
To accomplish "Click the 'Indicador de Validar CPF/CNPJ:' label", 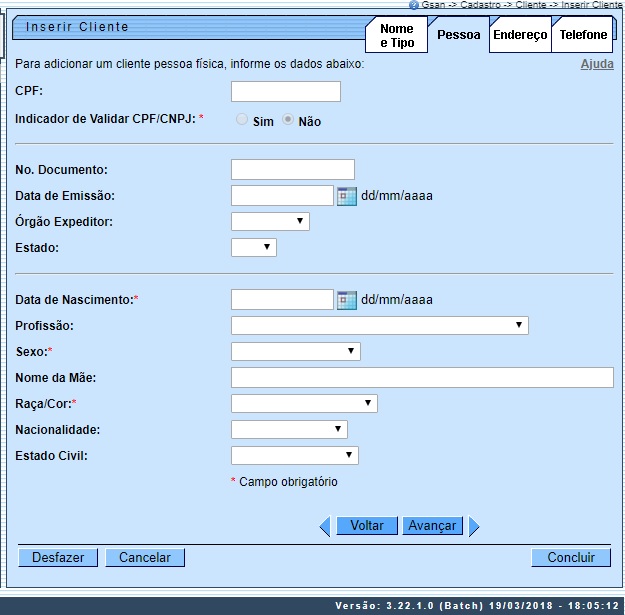I will point(105,119).
